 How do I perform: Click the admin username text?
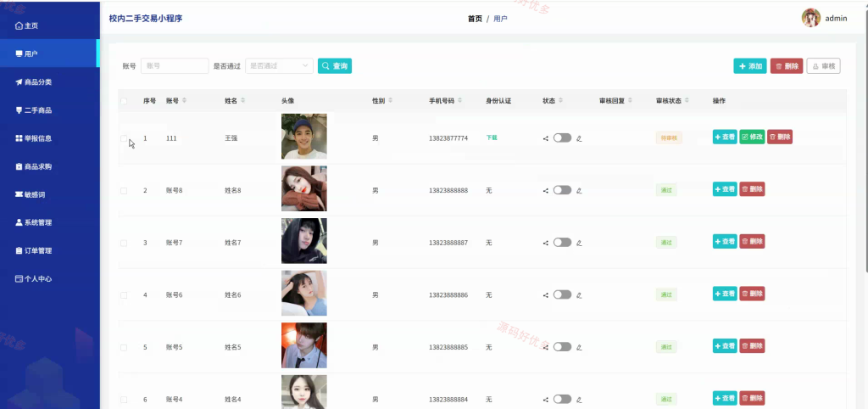coord(836,19)
